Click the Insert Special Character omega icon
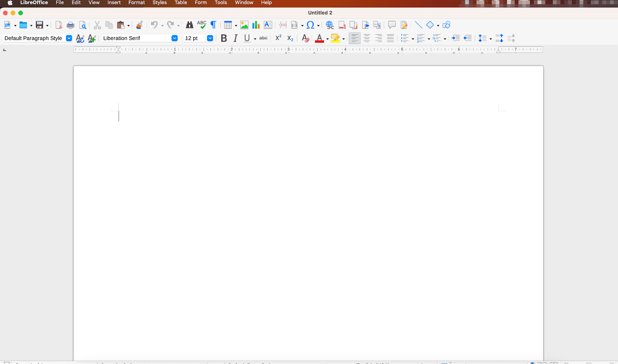 pyautogui.click(x=310, y=25)
